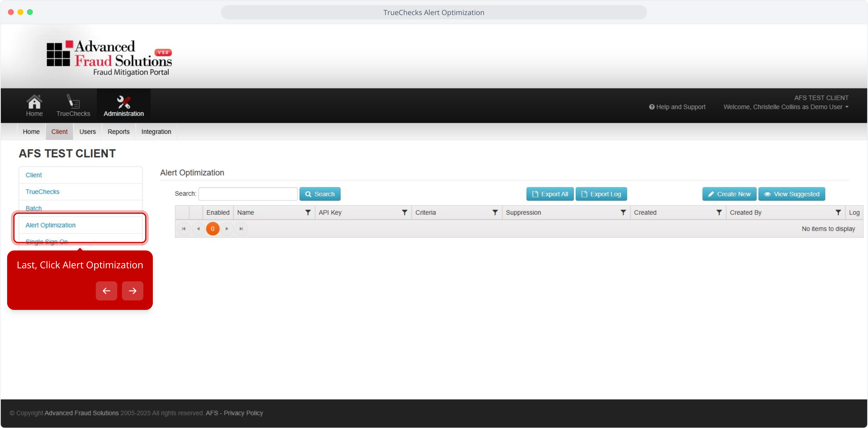Switch to the Integration sub-tab
The image size is (868, 428).
pyautogui.click(x=156, y=132)
